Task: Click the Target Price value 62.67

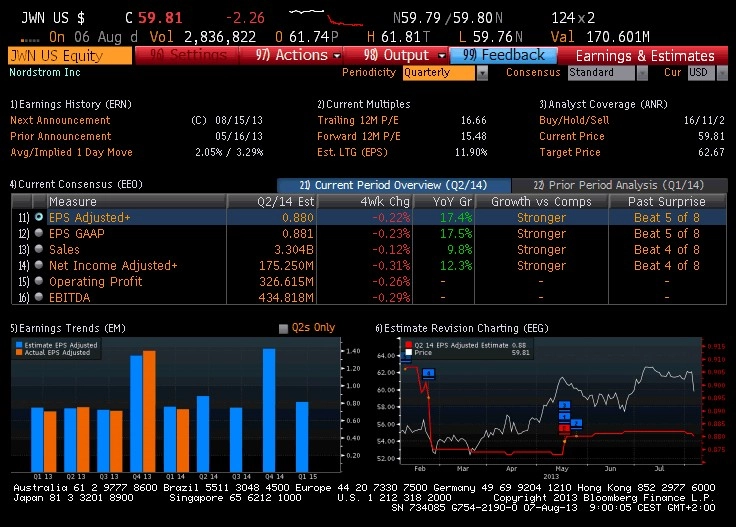Action: coord(711,152)
